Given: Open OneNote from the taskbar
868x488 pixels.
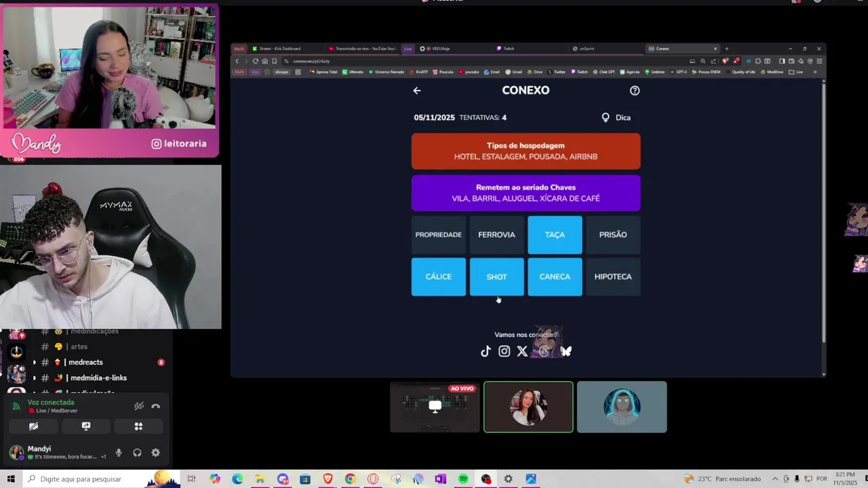Looking at the screenshot, I should (x=441, y=479).
